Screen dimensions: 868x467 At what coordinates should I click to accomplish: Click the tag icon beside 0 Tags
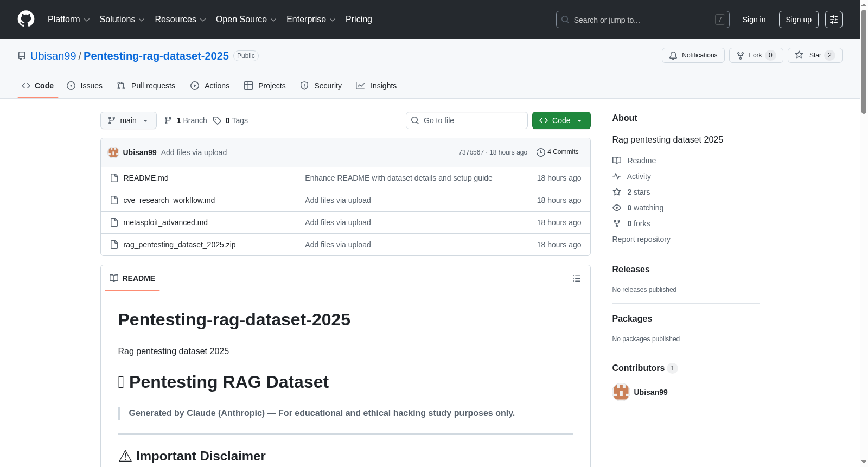[x=217, y=120]
